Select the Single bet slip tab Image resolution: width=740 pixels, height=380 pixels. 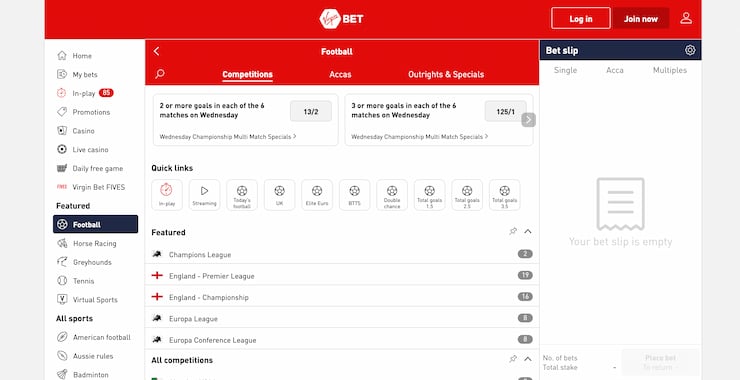pyautogui.click(x=565, y=70)
